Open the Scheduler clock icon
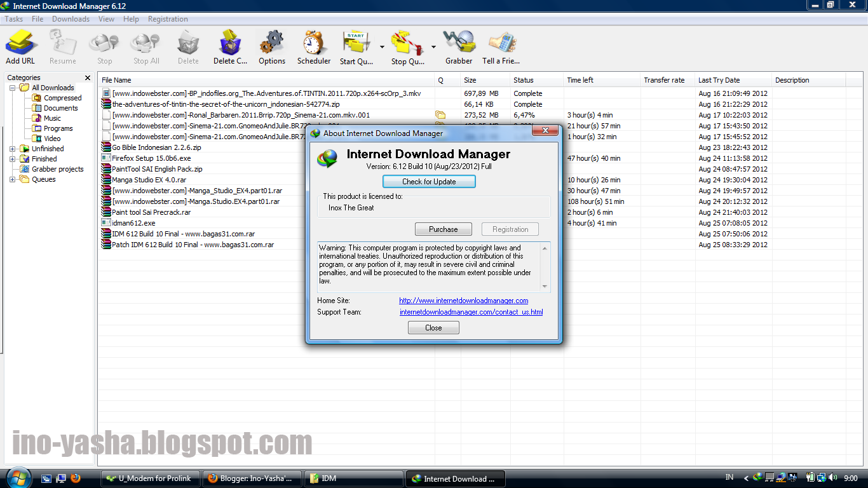The height and width of the screenshot is (488, 868). [314, 47]
